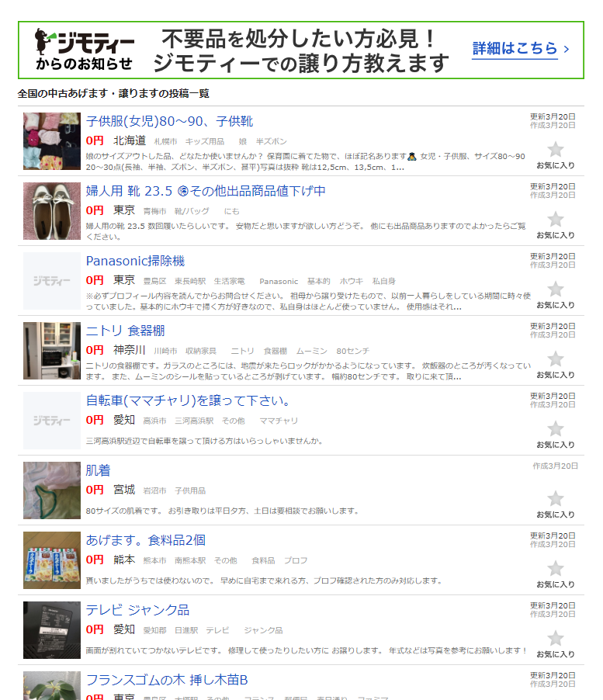
Task: Open the テレビ ジャンク品 listing title
Action: point(137,610)
